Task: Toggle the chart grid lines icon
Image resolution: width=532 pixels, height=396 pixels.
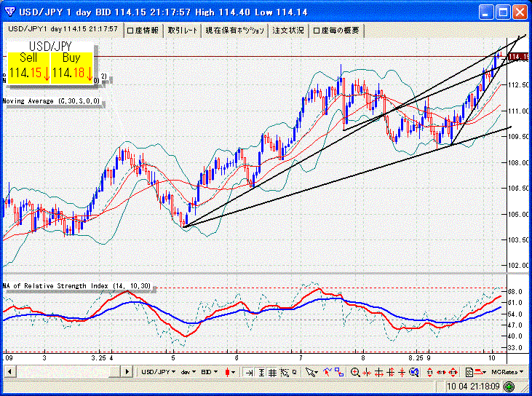Action: 271,372
